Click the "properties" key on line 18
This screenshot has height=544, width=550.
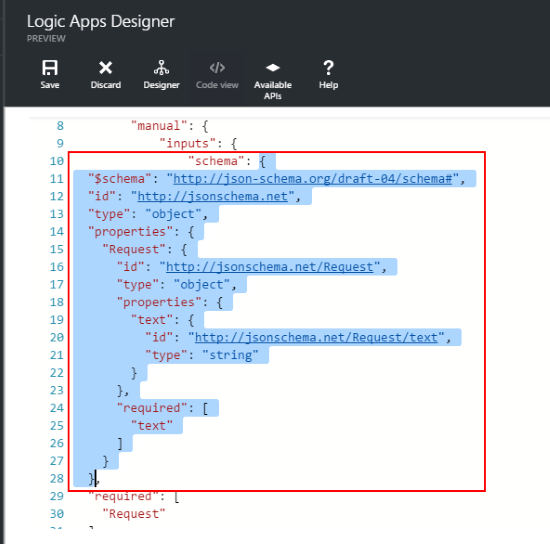coord(159,302)
